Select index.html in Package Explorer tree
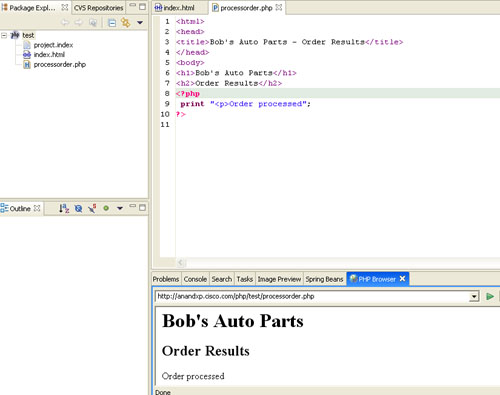This screenshot has width=500, height=395. (49, 55)
